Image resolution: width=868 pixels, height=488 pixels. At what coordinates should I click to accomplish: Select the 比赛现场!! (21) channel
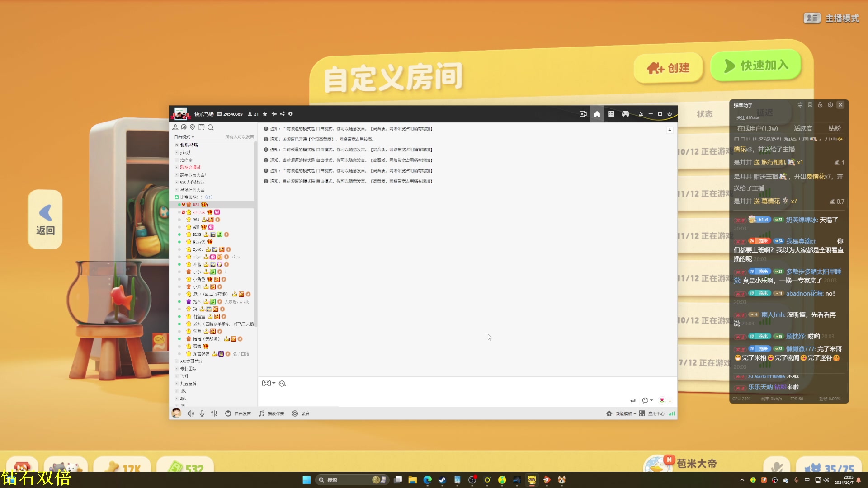(x=196, y=197)
